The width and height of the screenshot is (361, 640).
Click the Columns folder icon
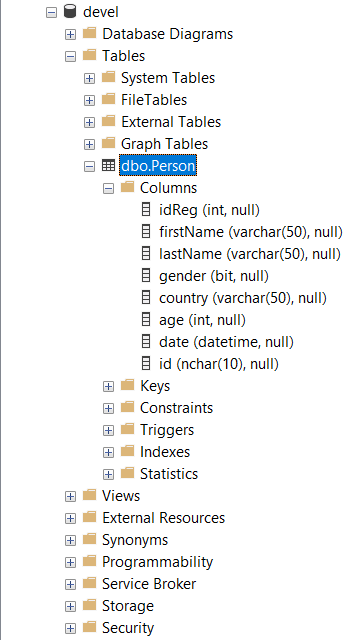pyautogui.click(x=127, y=187)
